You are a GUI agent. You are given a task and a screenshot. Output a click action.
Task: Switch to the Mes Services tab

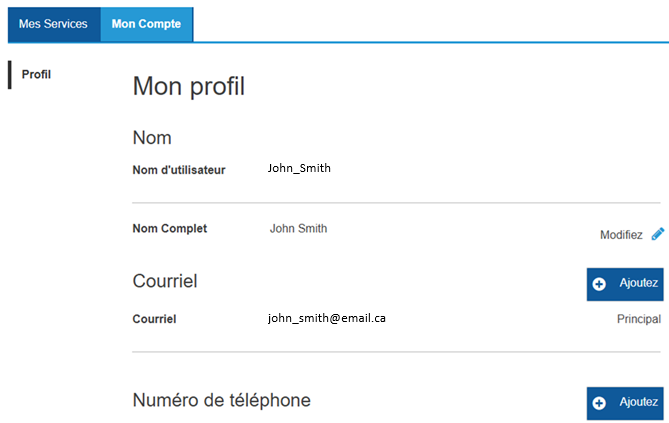click(53, 24)
